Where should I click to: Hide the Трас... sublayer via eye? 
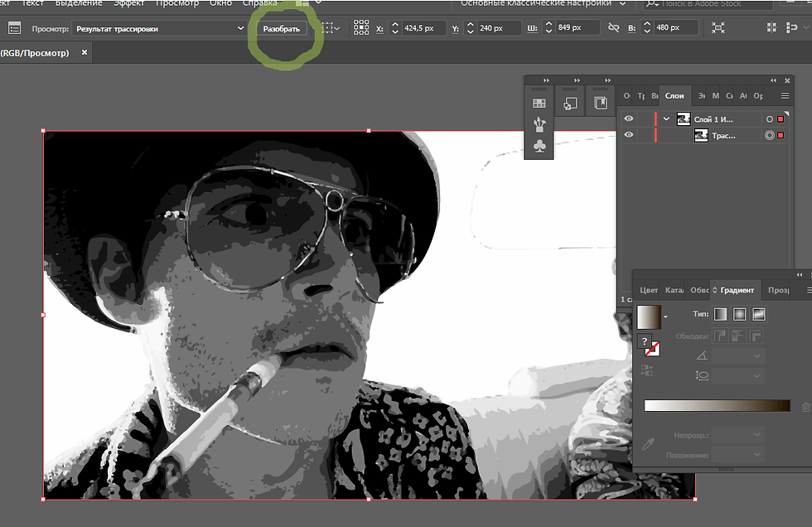click(629, 134)
